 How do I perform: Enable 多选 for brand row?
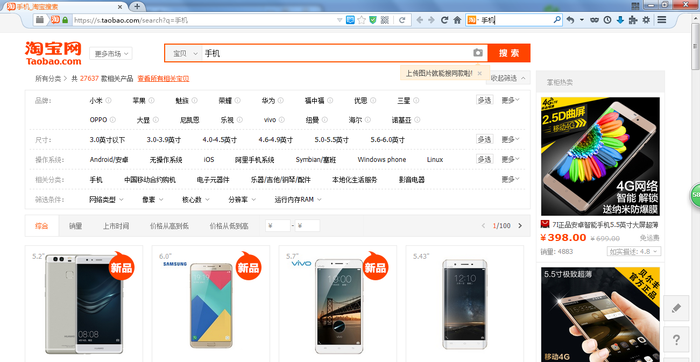click(484, 100)
